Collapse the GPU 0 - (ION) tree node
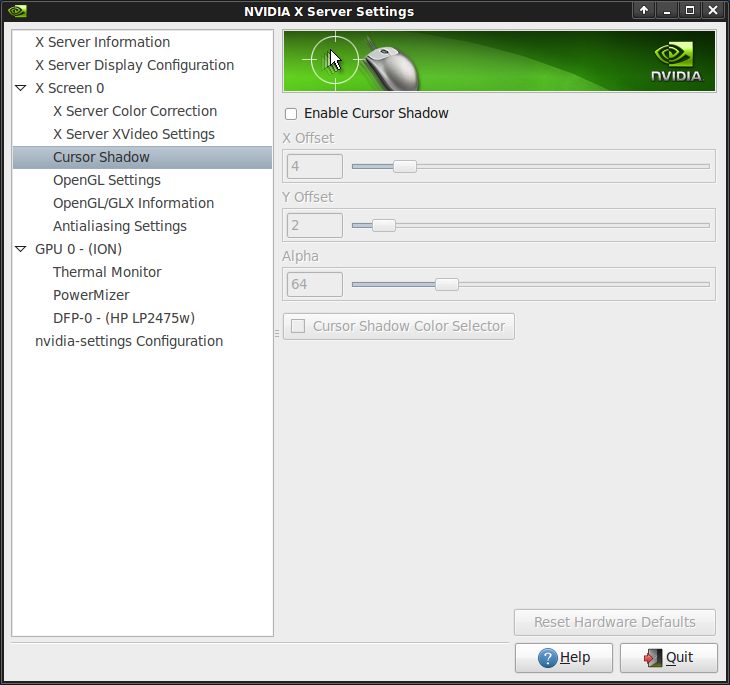730x685 pixels. click(x=21, y=249)
